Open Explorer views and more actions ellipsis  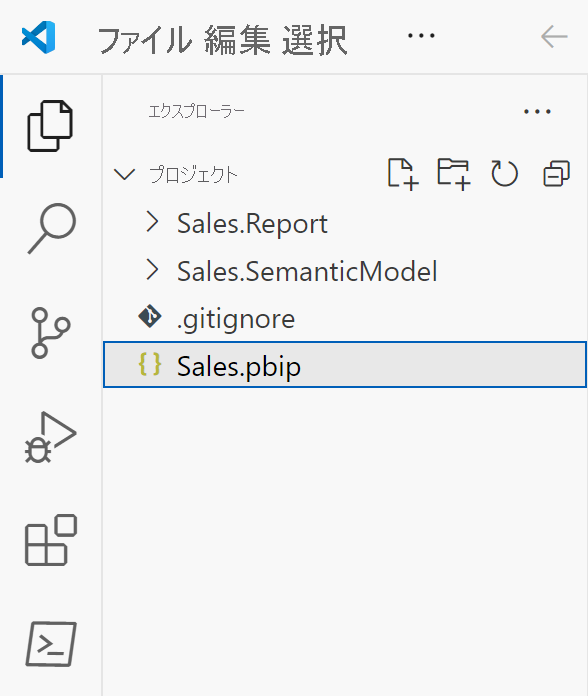click(537, 111)
